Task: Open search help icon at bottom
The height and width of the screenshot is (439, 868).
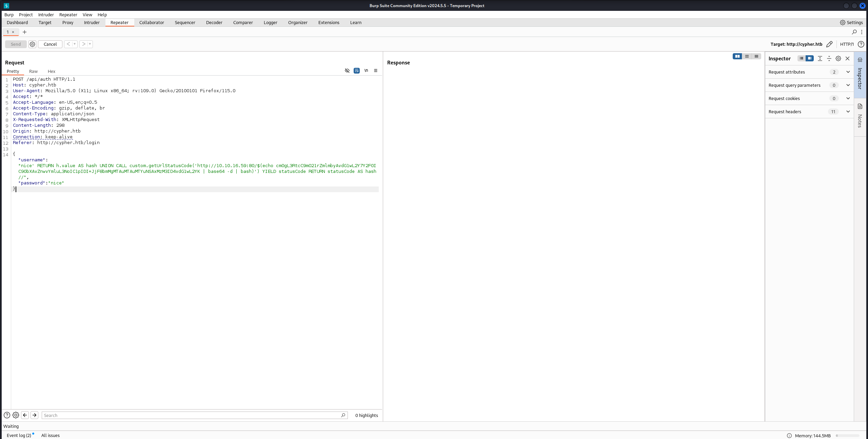Action: [x=7, y=415]
